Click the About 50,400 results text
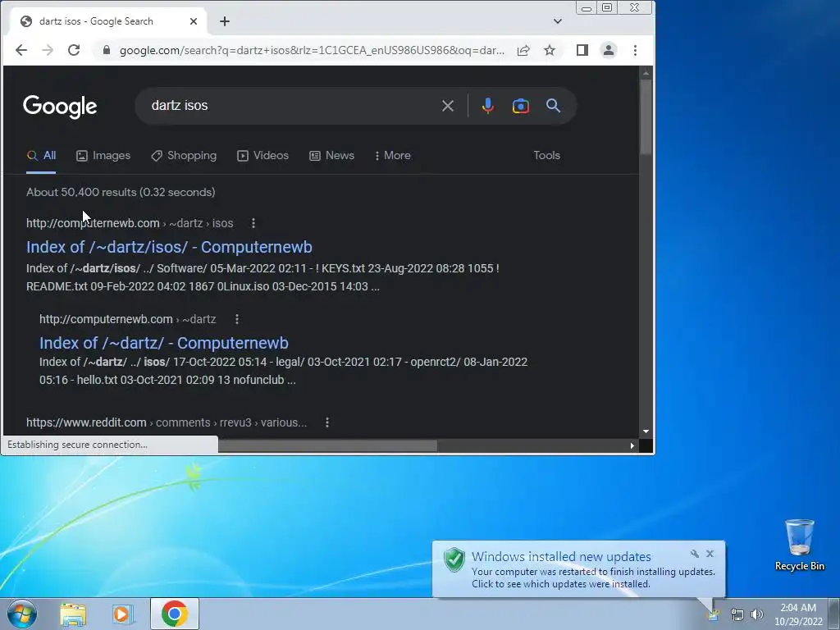 click(121, 192)
